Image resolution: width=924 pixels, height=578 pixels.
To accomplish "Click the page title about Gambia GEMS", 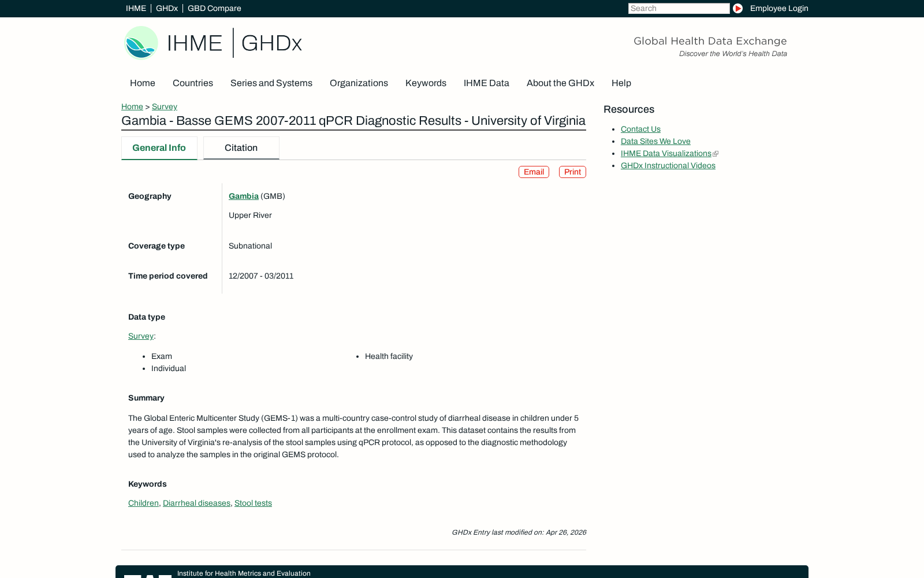I will (x=353, y=121).
